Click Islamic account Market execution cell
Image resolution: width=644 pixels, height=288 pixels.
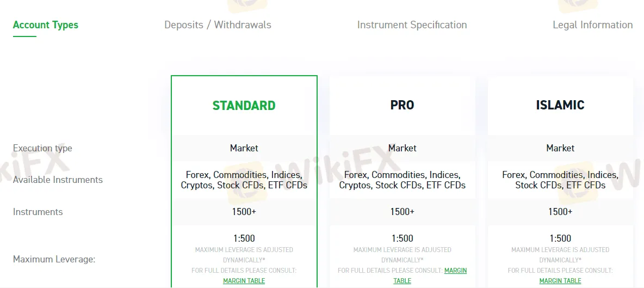(560, 148)
